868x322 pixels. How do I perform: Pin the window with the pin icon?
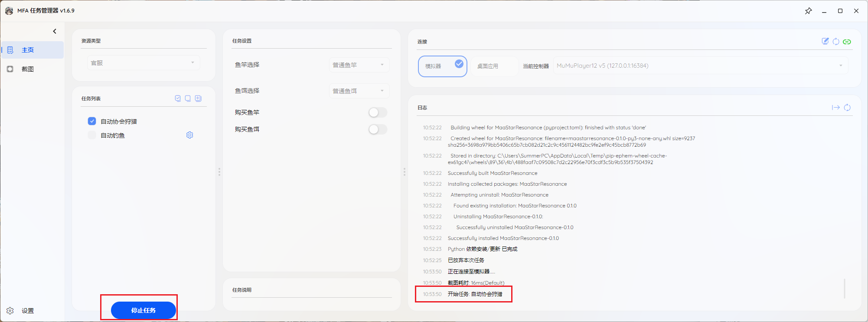click(x=808, y=11)
